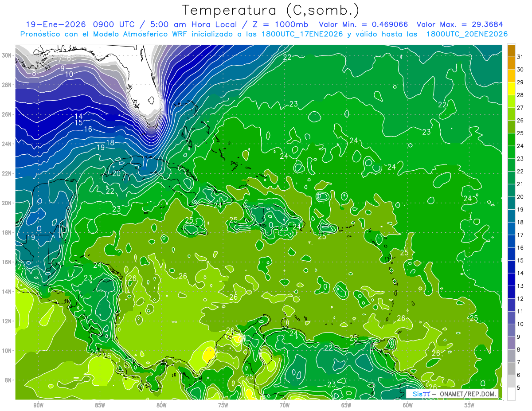Click the '28N' latitude axis label

pos(7,85)
